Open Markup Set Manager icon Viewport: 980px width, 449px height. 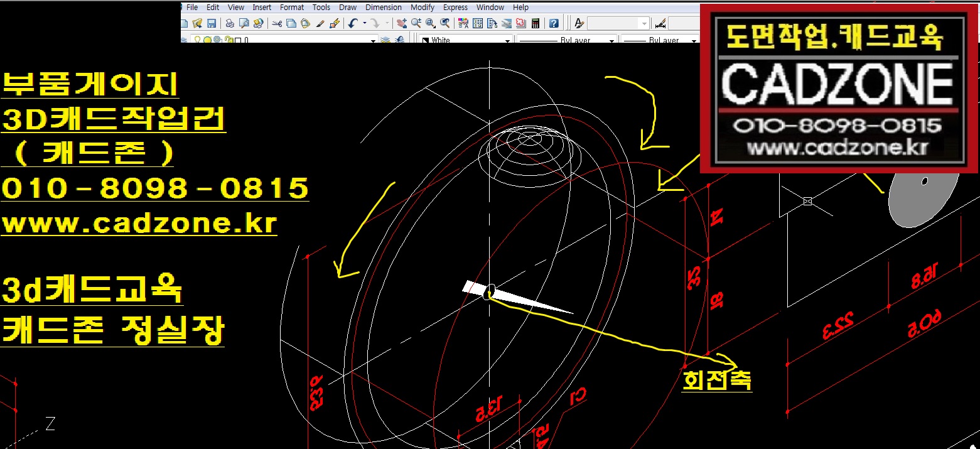coord(521,23)
